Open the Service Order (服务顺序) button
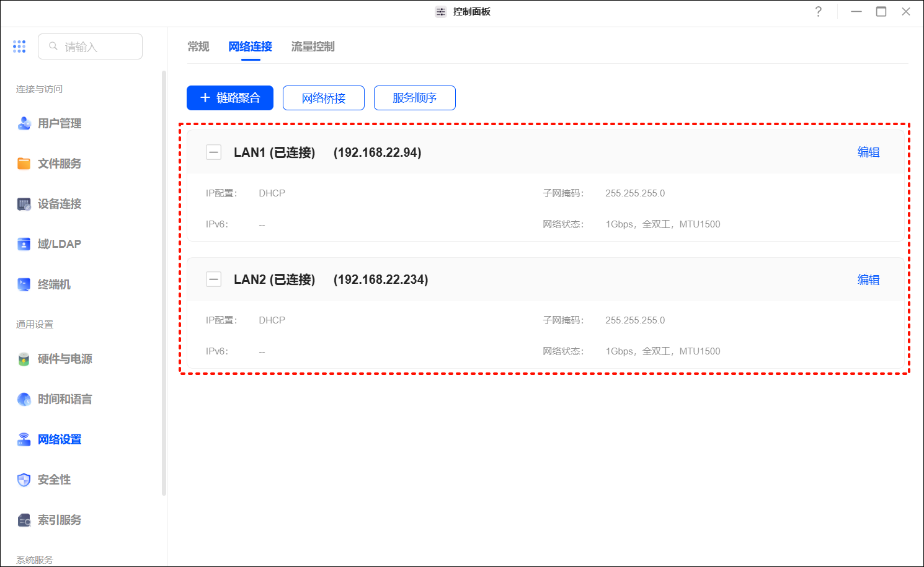Image resolution: width=924 pixels, height=567 pixels. pyautogui.click(x=415, y=98)
